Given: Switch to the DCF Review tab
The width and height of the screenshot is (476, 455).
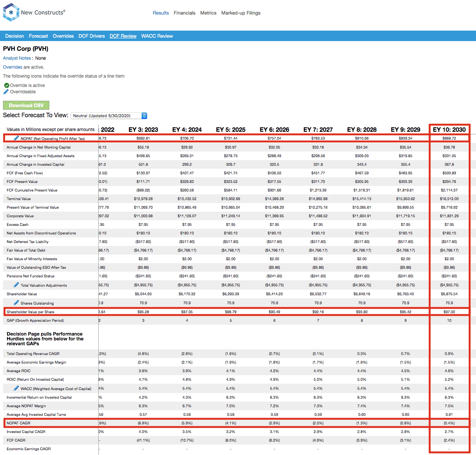Looking at the screenshot, I should [123, 36].
